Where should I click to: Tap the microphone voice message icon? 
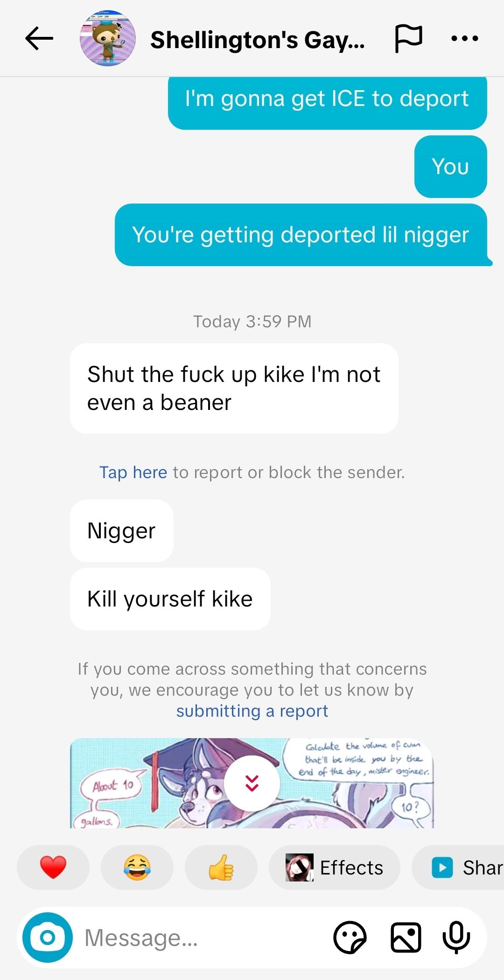tap(456, 937)
